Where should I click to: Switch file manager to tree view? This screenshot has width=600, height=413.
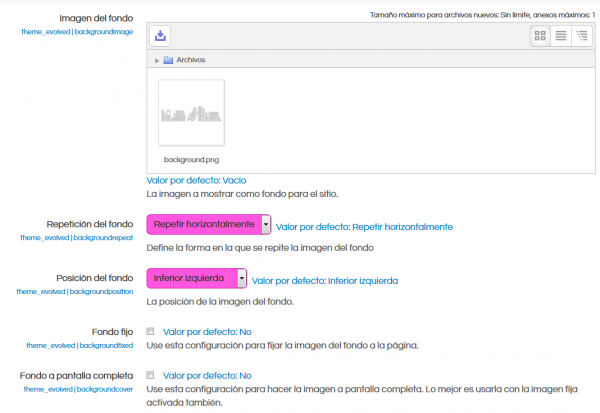tap(581, 36)
